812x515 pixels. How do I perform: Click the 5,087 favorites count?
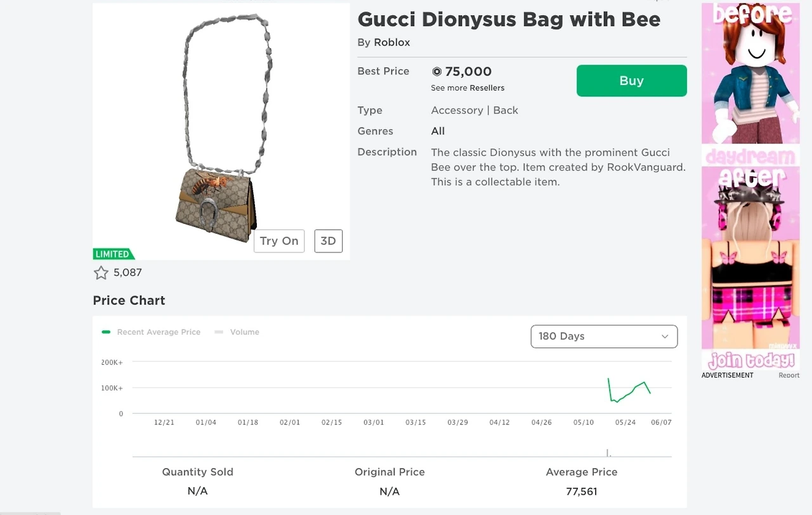[x=128, y=273]
